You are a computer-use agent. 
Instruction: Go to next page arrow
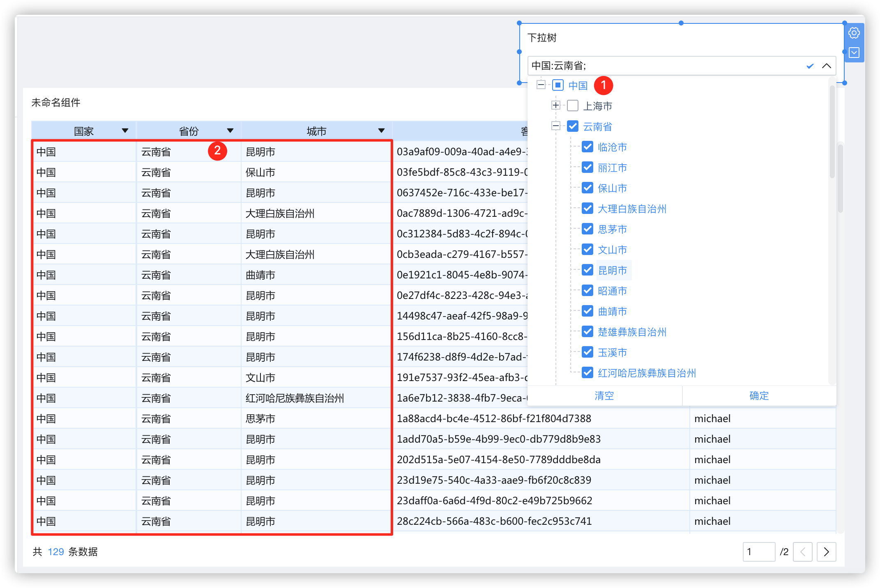point(826,551)
